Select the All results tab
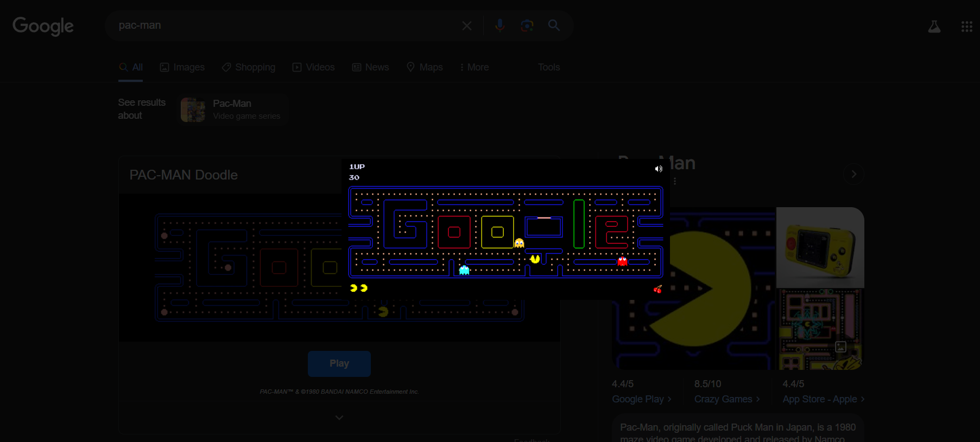This screenshot has height=442, width=980. point(131,67)
